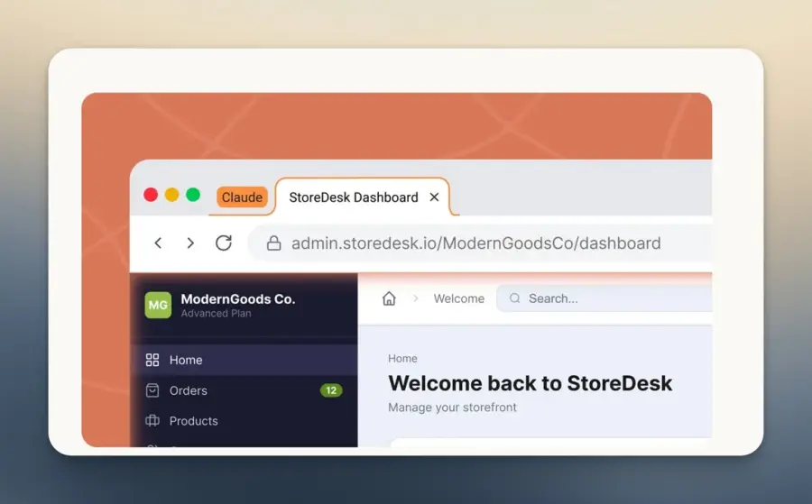The height and width of the screenshot is (504, 812).
Task: Click the Welcome breadcrumb
Action: click(x=459, y=298)
